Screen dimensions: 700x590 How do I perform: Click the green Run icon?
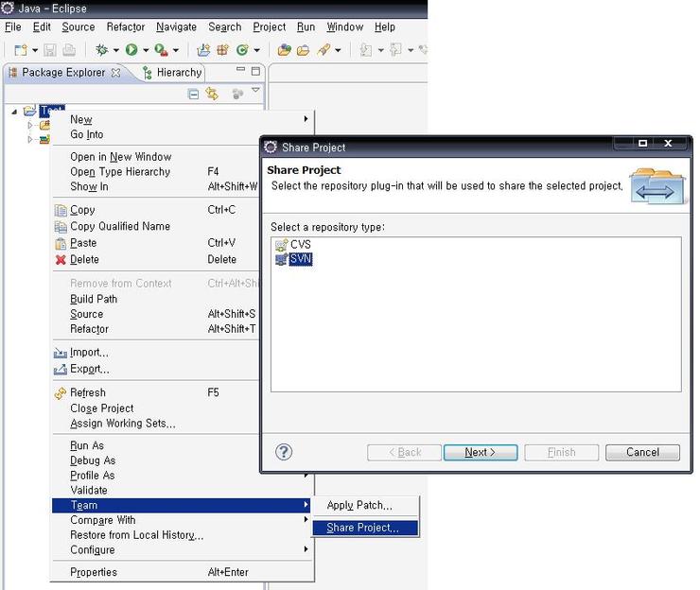(x=131, y=50)
